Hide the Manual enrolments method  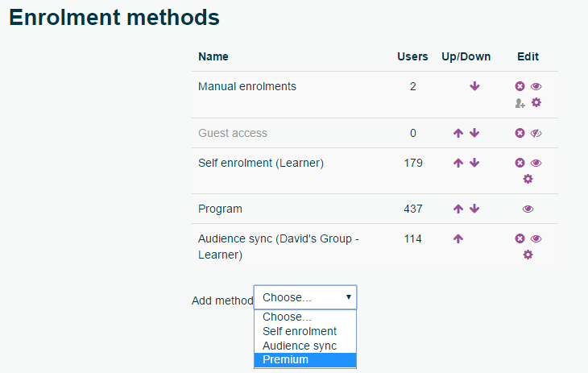536,87
